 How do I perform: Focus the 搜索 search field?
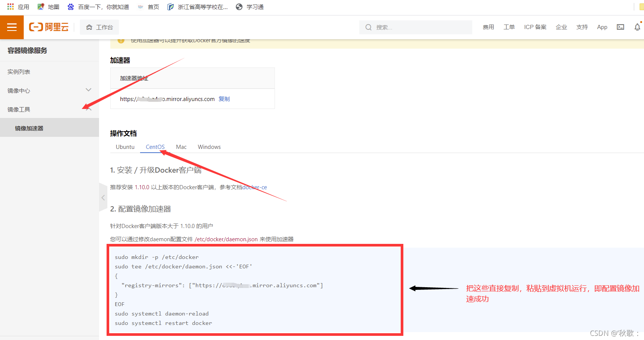point(416,27)
